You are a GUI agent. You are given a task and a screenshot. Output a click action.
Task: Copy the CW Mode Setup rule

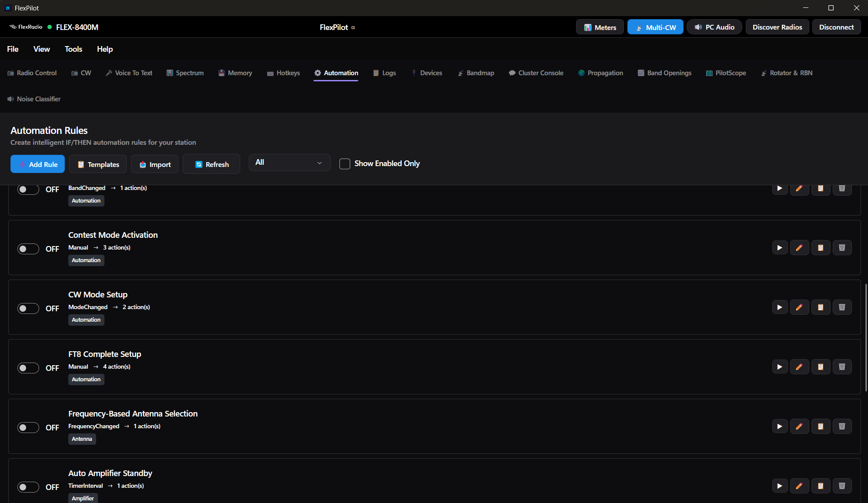[x=821, y=307]
